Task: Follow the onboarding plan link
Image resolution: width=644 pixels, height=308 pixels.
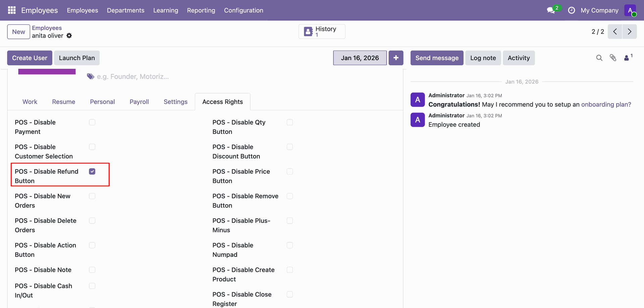Action: 606,105
